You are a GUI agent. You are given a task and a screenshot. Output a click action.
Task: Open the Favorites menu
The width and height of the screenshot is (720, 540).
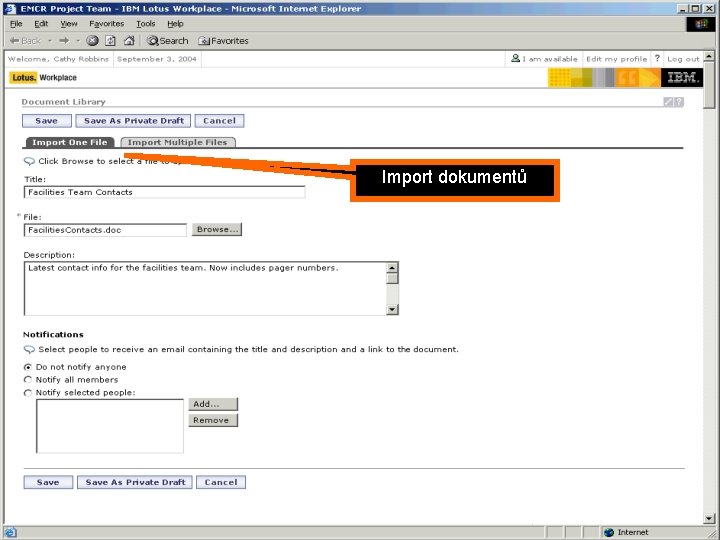(x=107, y=23)
